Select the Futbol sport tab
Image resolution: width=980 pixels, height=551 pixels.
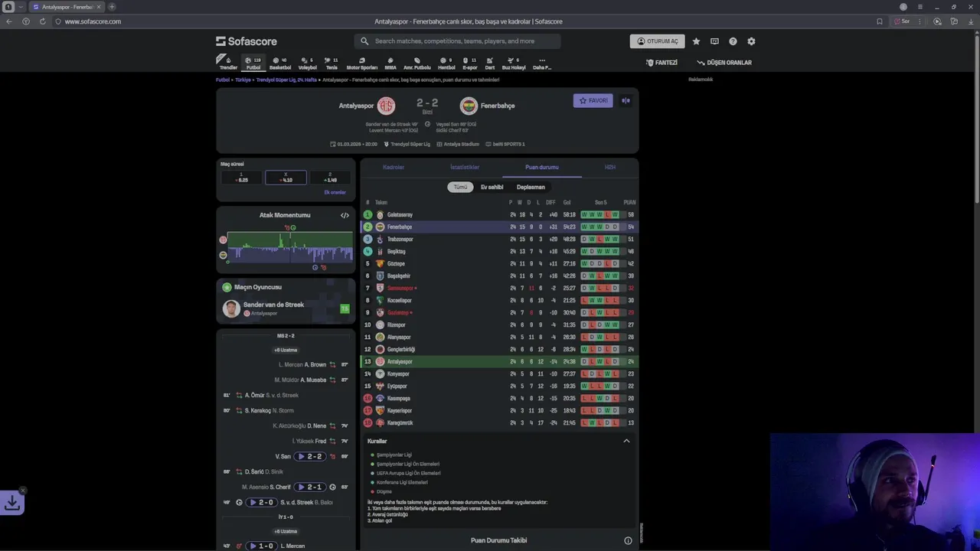coord(253,63)
